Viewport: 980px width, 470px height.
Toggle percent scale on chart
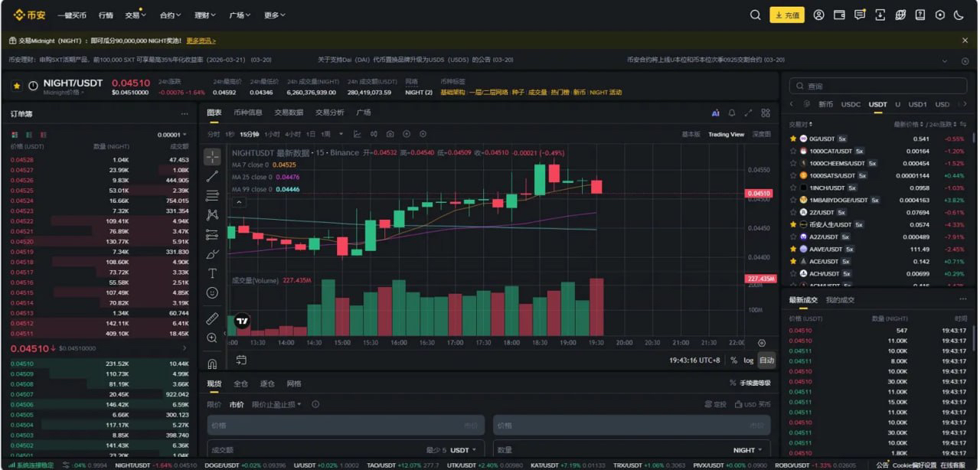tap(733, 360)
